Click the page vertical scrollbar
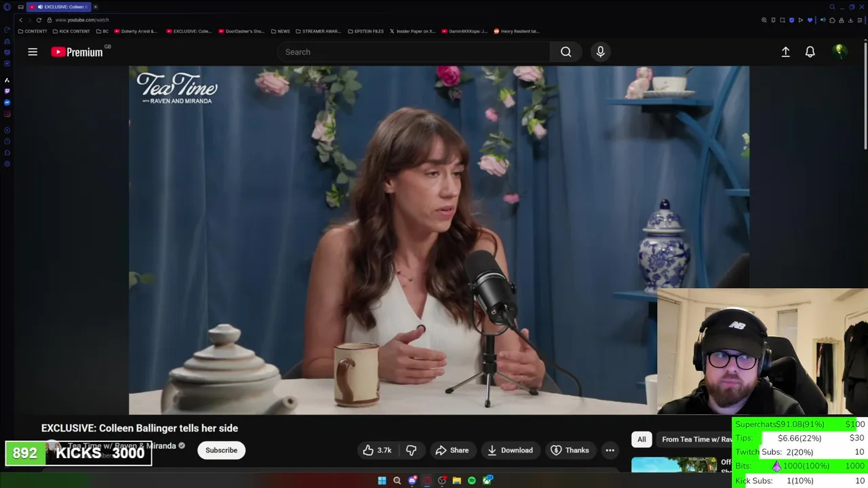The image size is (868, 488). click(x=865, y=95)
